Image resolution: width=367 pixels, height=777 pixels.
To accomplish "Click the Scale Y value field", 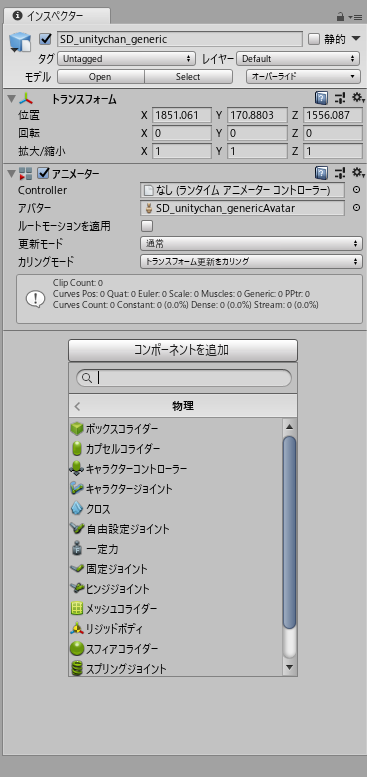I will (257, 151).
